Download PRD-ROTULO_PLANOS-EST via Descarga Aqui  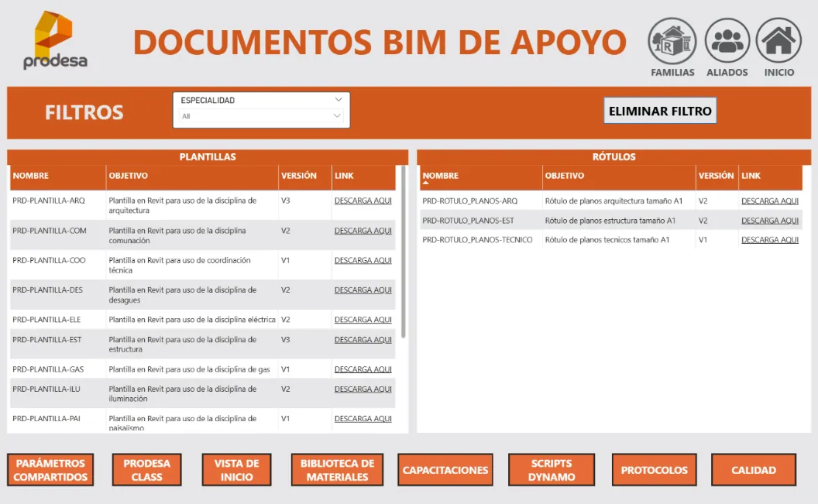[x=770, y=221]
